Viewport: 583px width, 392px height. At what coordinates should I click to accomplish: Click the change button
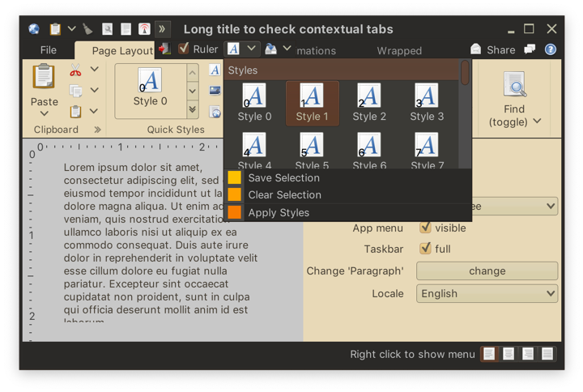(x=487, y=271)
